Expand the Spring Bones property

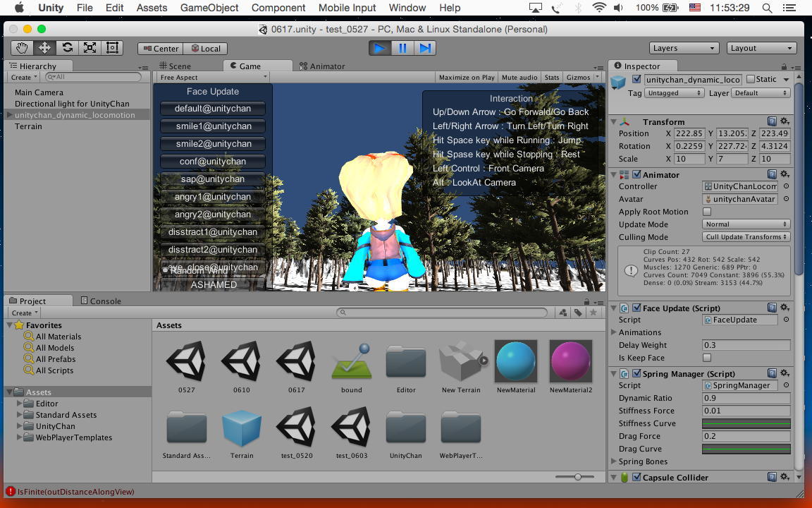[614, 461]
